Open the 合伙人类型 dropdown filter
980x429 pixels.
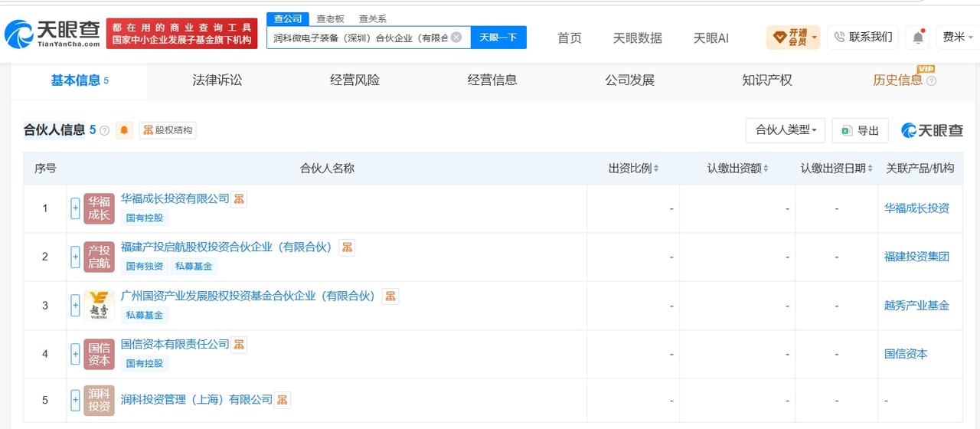[786, 130]
